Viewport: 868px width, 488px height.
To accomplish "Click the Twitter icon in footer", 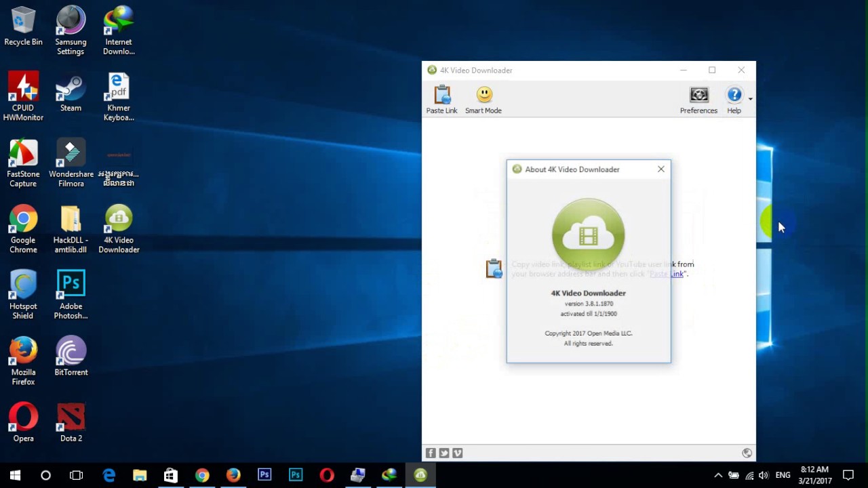I will click(x=444, y=453).
